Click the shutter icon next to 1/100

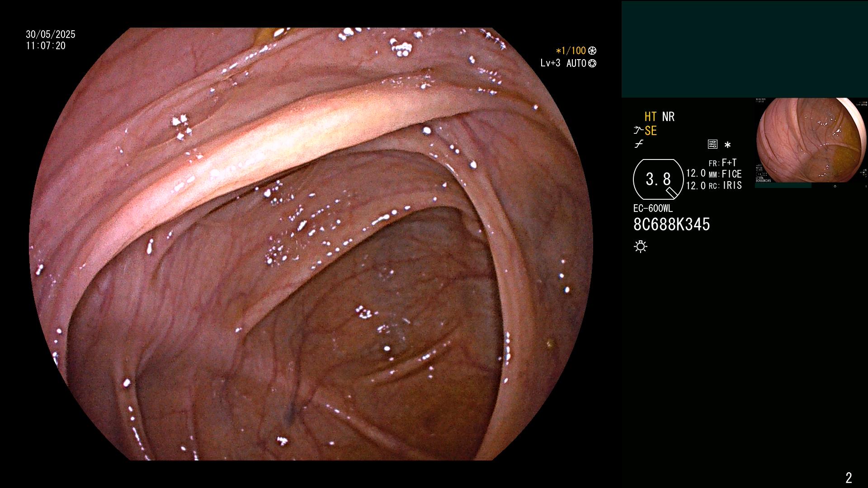pos(592,51)
